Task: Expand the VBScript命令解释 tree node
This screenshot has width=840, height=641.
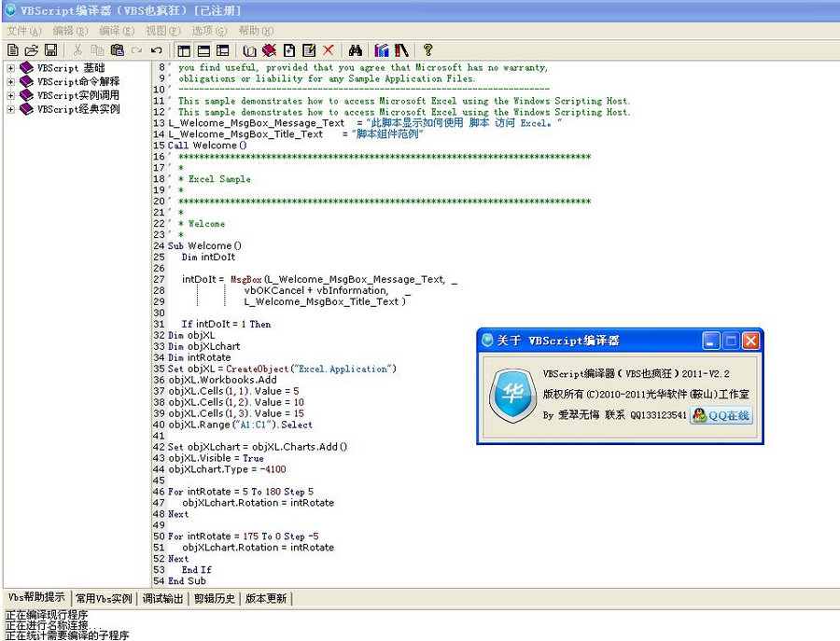Action: click(x=10, y=82)
